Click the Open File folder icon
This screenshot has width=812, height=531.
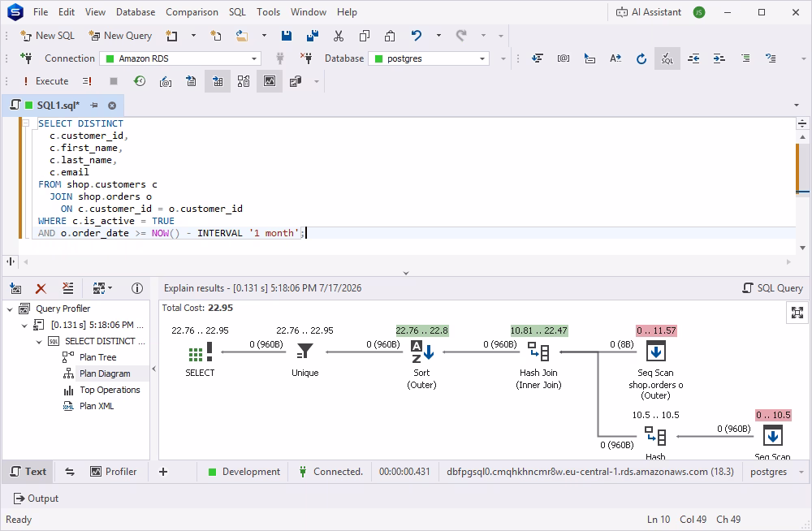242,36
